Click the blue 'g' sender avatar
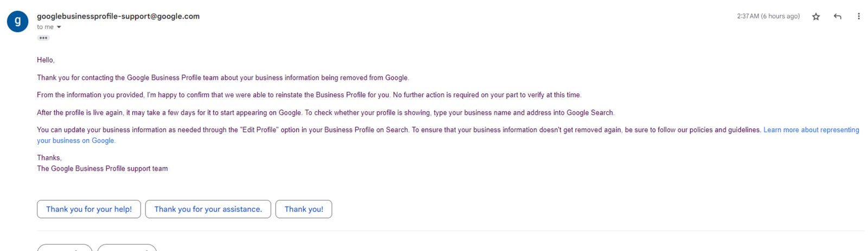Viewport: 868px width, 251px height. pyautogui.click(x=17, y=21)
